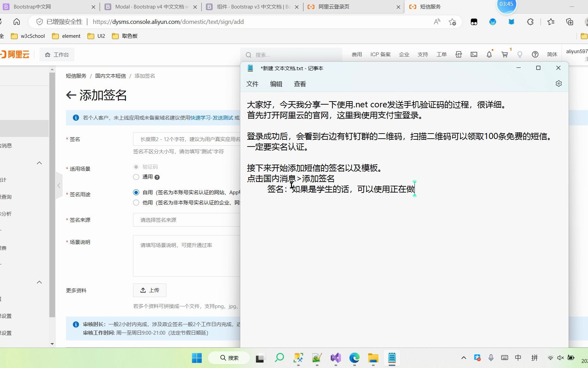Close the Bootstrap中文网 tab
The width and height of the screenshot is (588, 368).
[94, 7]
